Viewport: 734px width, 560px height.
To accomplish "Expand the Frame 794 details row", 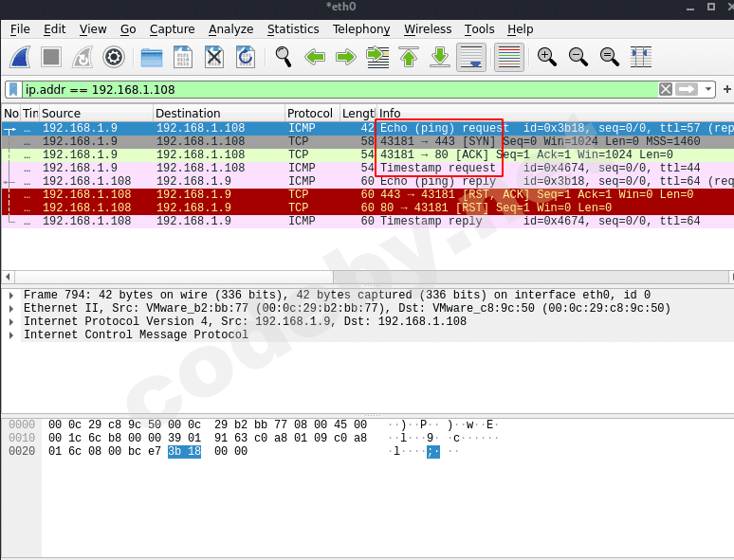I will (x=11, y=296).
